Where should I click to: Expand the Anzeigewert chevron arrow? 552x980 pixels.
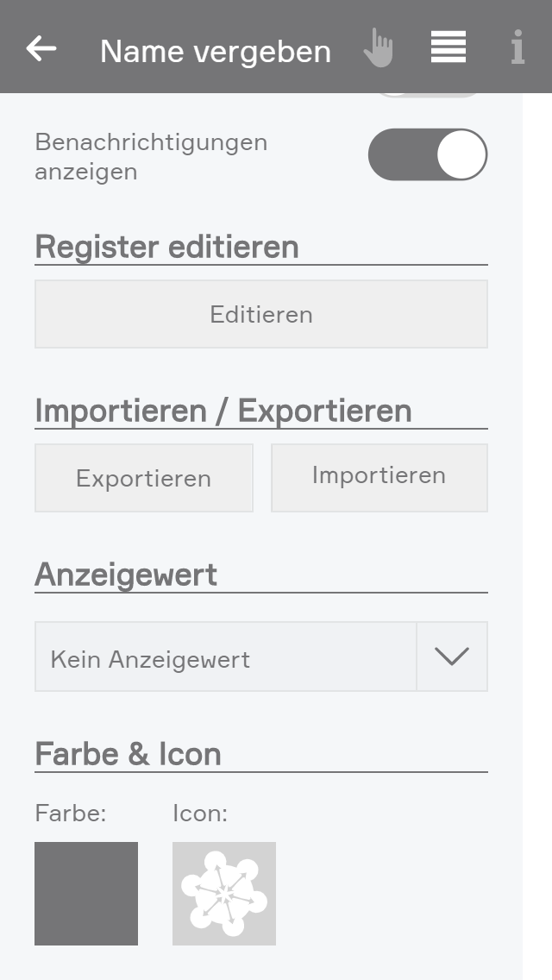click(x=452, y=657)
